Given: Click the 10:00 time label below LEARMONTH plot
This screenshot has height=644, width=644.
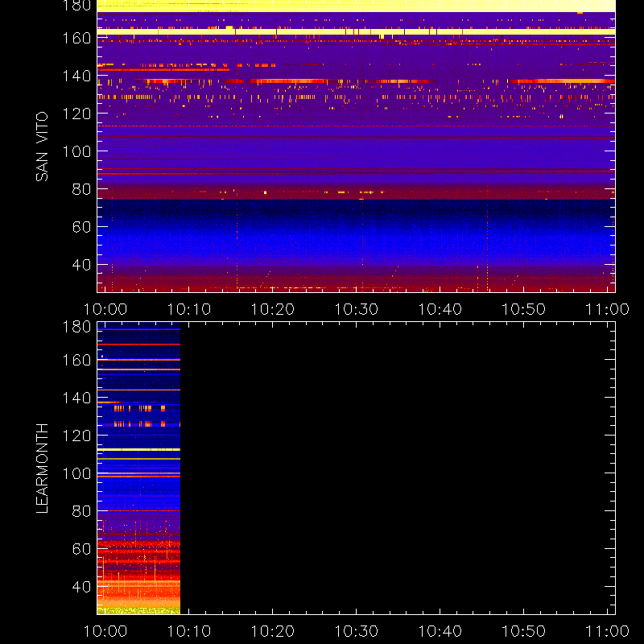Looking at the screenshot, I should [105, 631].
